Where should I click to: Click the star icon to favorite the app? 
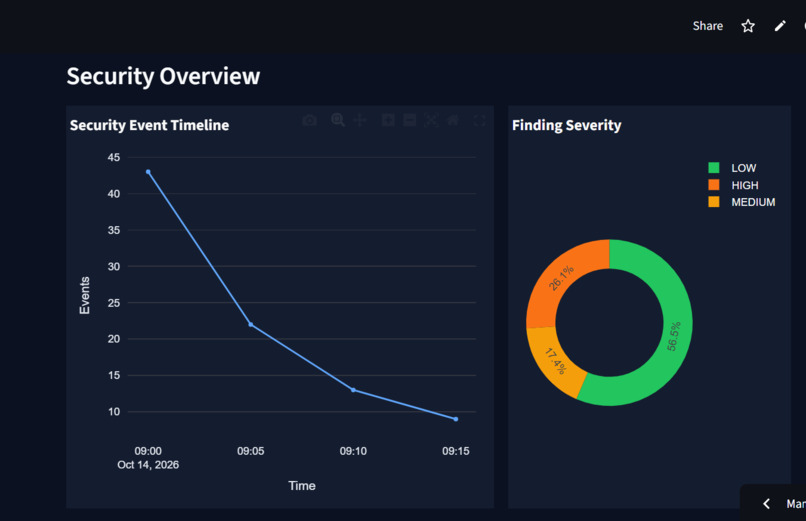748,26
